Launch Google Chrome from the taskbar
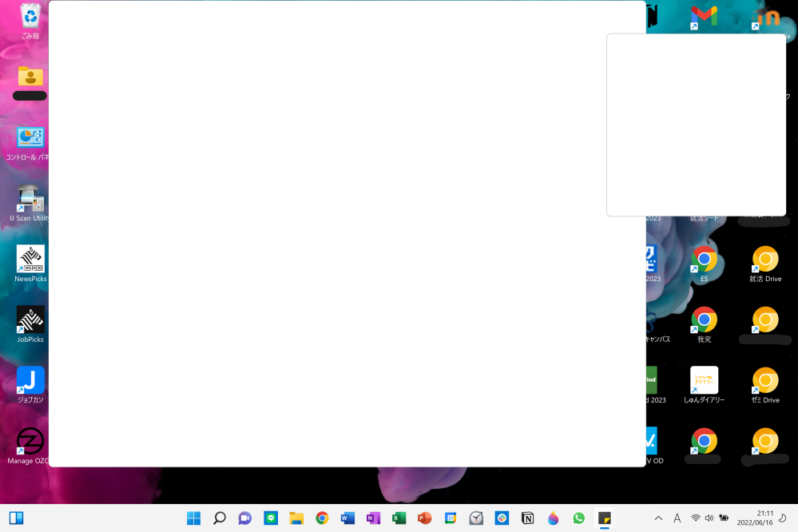The width and height of the screenshot is (798, 532). 322,518
